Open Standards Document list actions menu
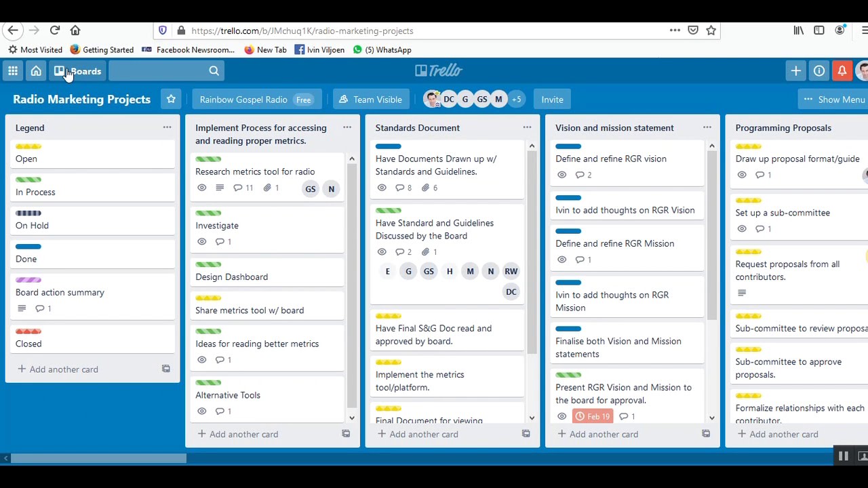 pyautogui.click(x=527, y=127)
